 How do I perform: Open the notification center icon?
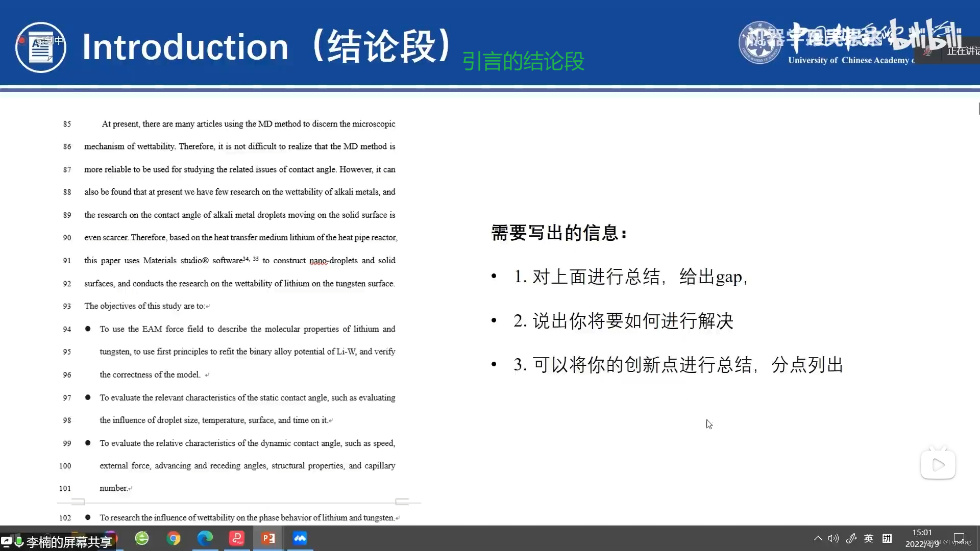pos(959,538)
